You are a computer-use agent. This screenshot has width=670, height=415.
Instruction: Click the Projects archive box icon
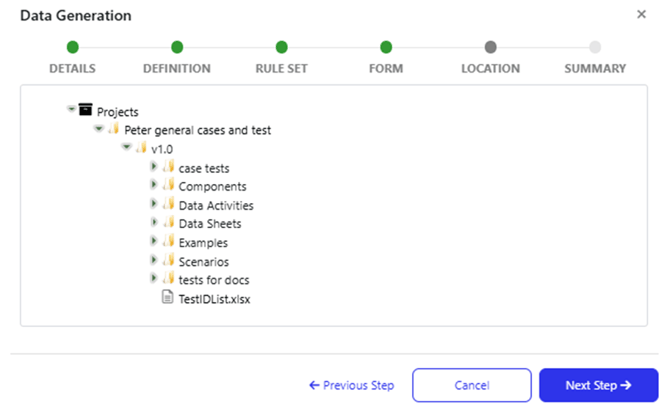click(x=85, y=109)
